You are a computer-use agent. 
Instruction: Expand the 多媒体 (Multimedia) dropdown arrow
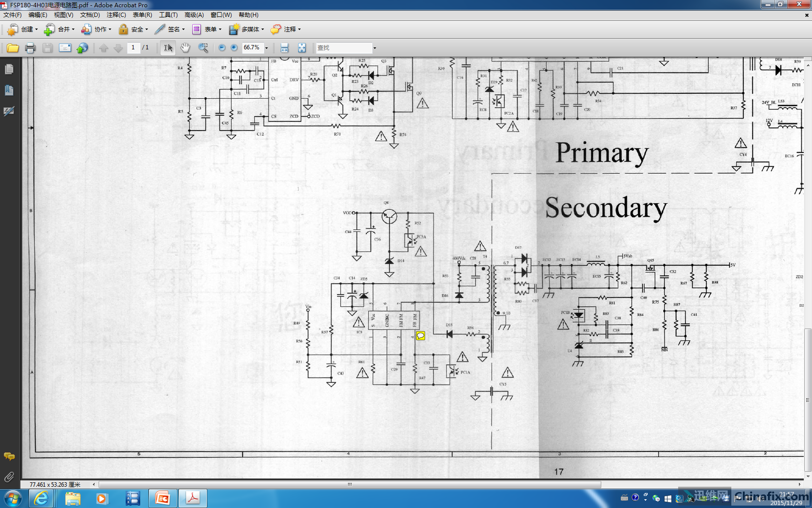point(262,30)
